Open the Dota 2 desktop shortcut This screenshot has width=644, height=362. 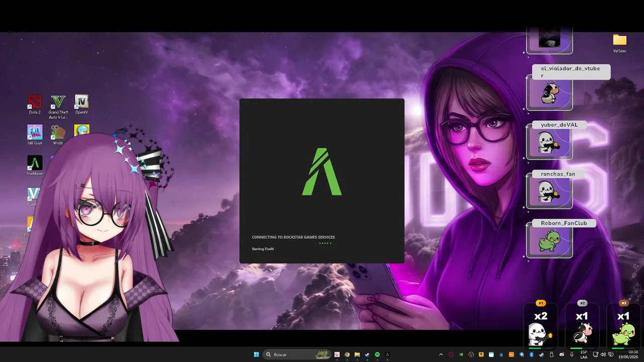pyautogui.click(x=35, y=104)
